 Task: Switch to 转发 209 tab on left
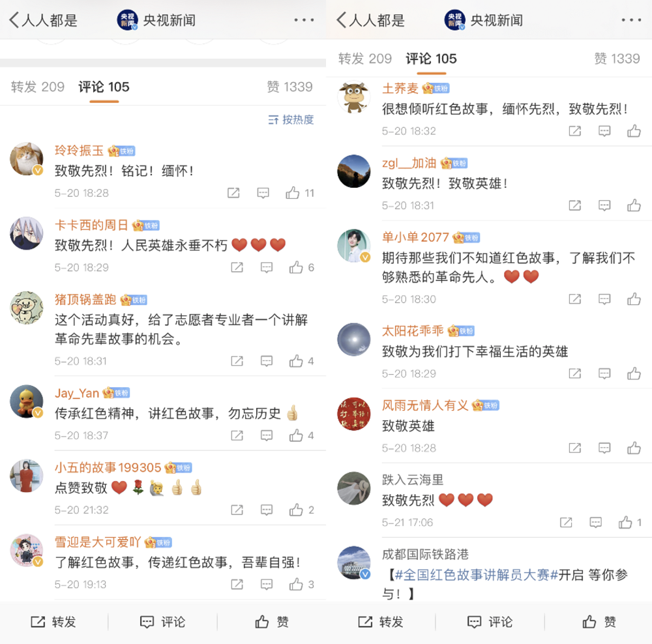click(x=37, y=87)
